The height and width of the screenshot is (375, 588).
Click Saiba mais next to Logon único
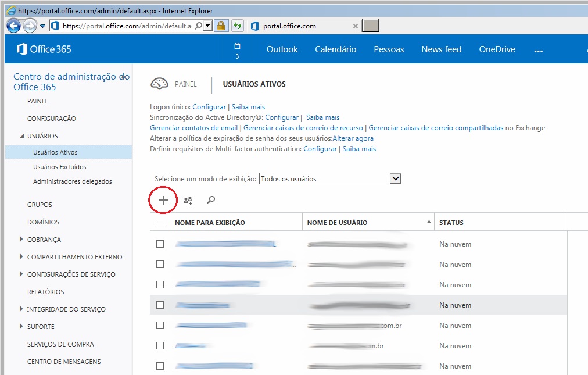pyautogui.click(x=248, y=107)
